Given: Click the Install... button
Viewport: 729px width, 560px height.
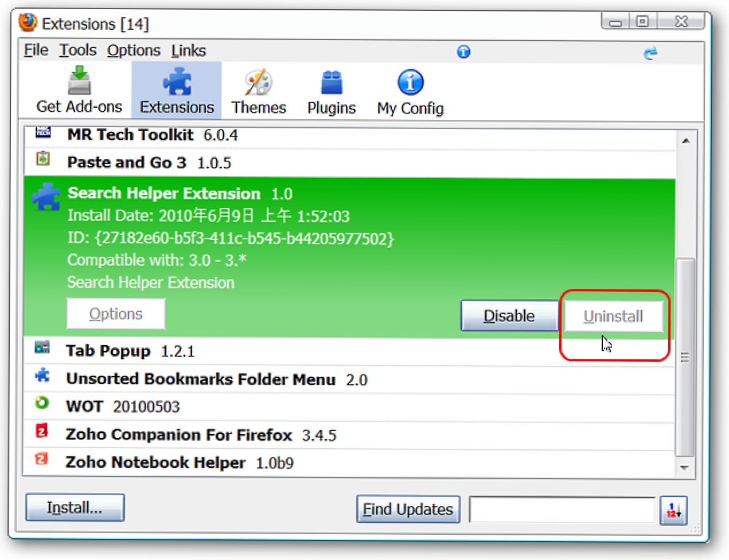Looking at the screenshot, I should (x=75, y=508).
